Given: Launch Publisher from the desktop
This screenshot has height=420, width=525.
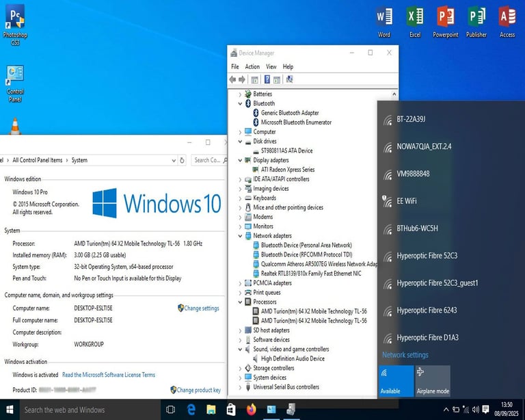Looking at the screenshot, I should pos(476,22).
